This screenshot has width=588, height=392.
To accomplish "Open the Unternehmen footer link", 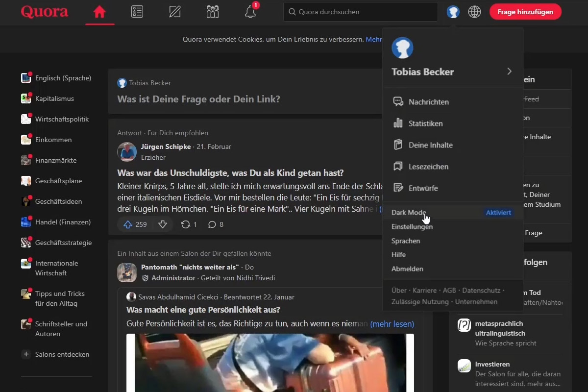I will click(476, 302).
